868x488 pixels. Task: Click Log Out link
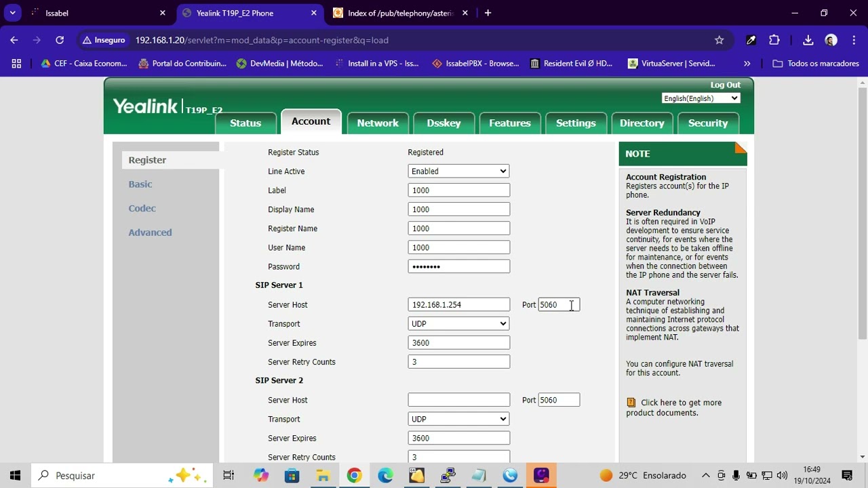[725, 85]
